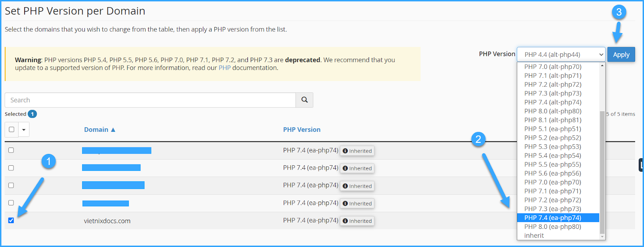This screenshot has width=644, height=247.
Task: Toggle the select-all checkbox in header
Action: point(11,129)
